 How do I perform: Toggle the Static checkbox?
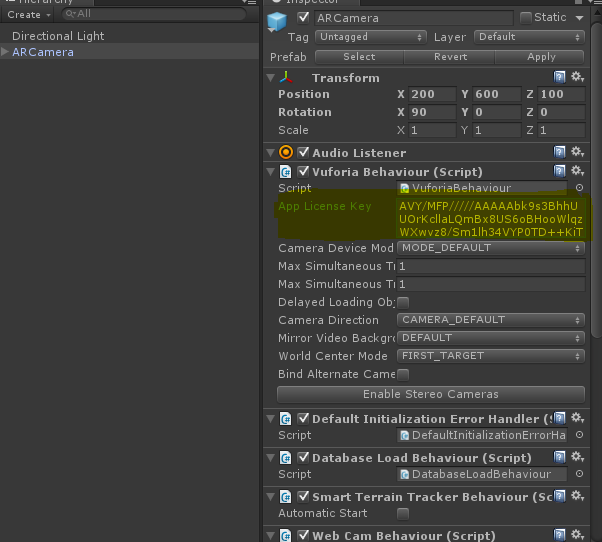click(526, 18)
